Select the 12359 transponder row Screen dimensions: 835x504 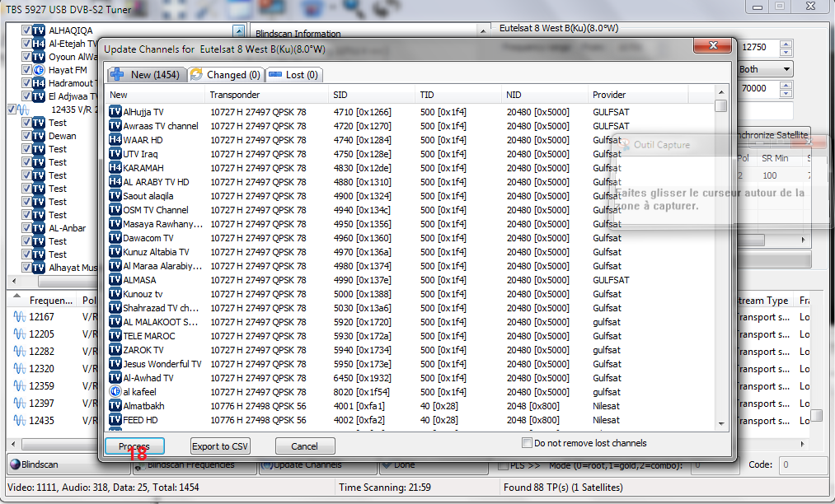(54, 386)
